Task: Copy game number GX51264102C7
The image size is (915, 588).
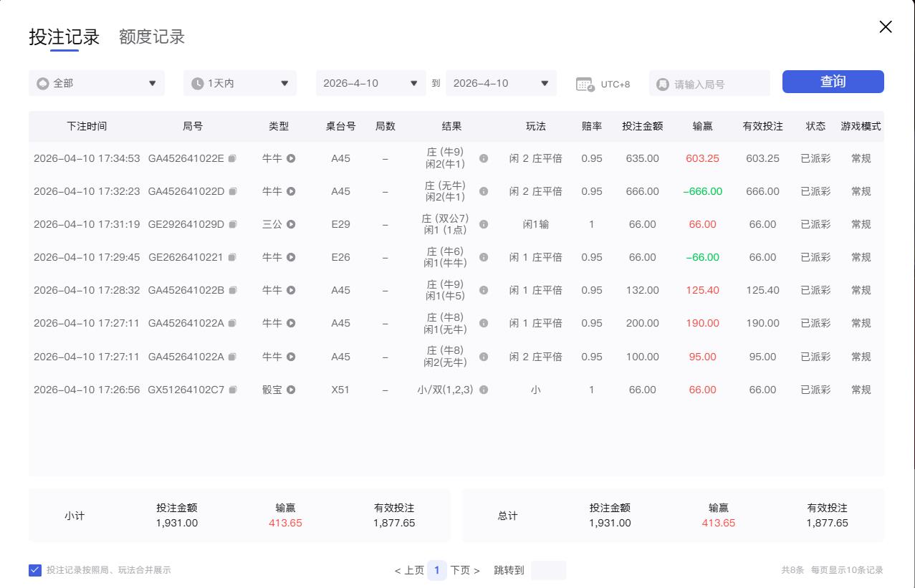Action: pos(231,390)
